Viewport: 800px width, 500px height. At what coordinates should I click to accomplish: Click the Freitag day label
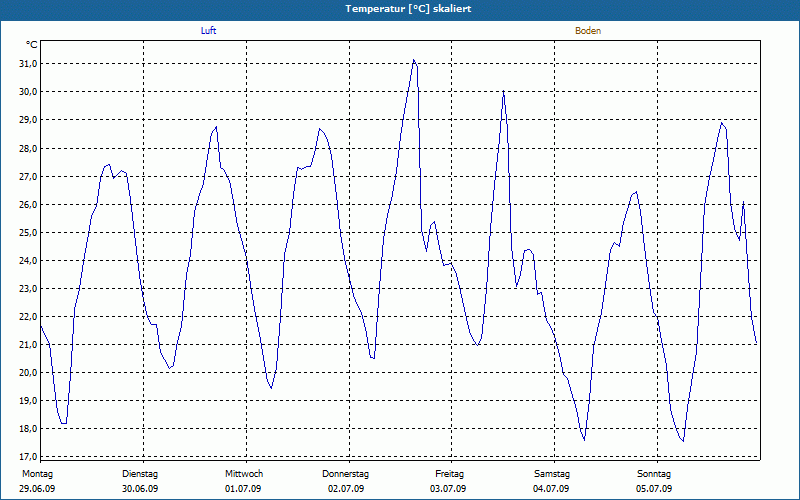[x=449, y=474]
